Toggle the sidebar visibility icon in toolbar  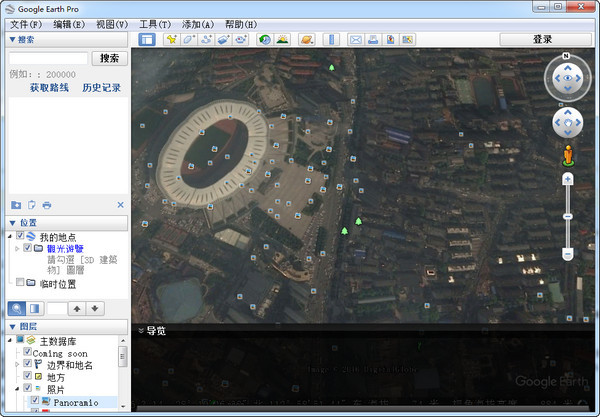point(147,40)
